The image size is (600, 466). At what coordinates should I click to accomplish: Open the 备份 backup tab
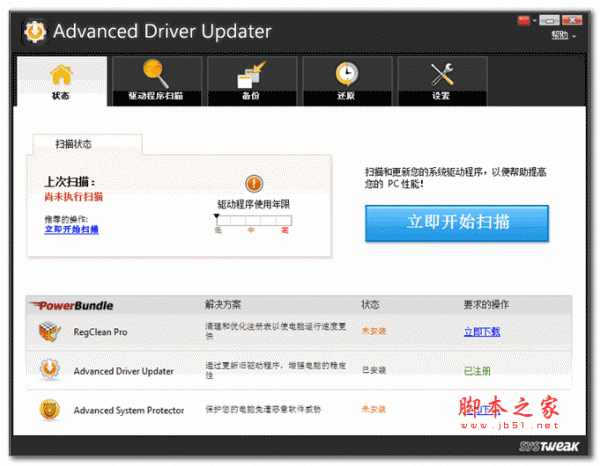coord(251,81)
